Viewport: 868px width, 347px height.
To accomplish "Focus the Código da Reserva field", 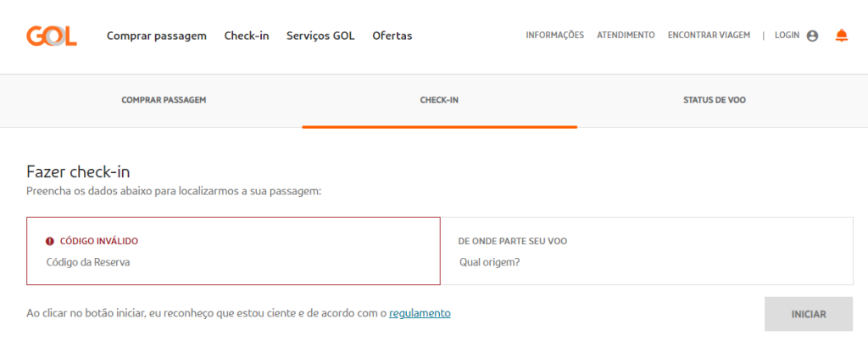I will tap(233, 262).
